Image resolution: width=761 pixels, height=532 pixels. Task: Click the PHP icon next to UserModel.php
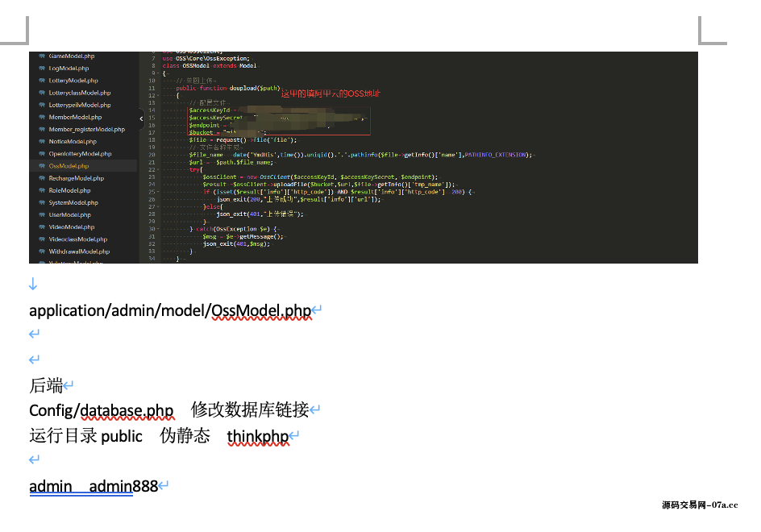[x=40, y=214]
